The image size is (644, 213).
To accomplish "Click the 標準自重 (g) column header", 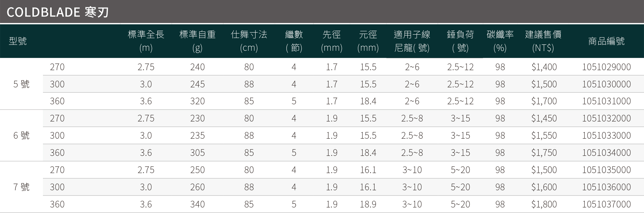I will tap(197, 41).
